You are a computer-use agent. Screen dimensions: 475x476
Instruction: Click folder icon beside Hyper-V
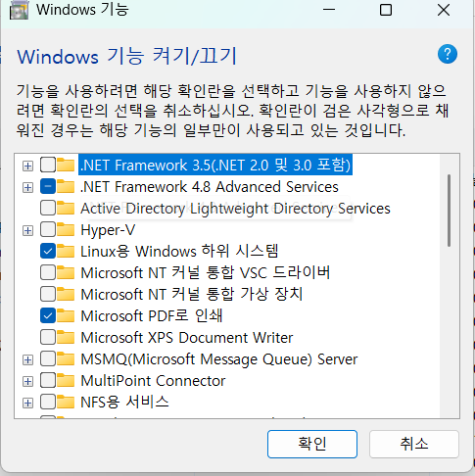[x=66, y=230]
